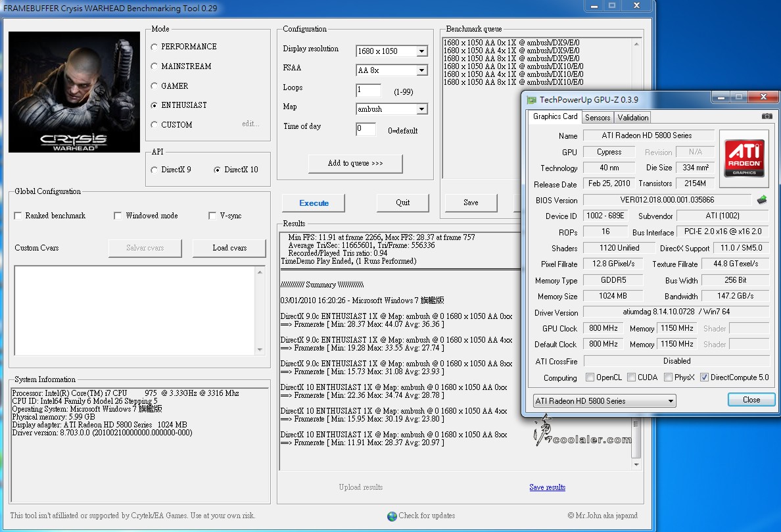Switch to the Graphics Card tab
This screenshot has height=532, width=781.
coord(555,116)
